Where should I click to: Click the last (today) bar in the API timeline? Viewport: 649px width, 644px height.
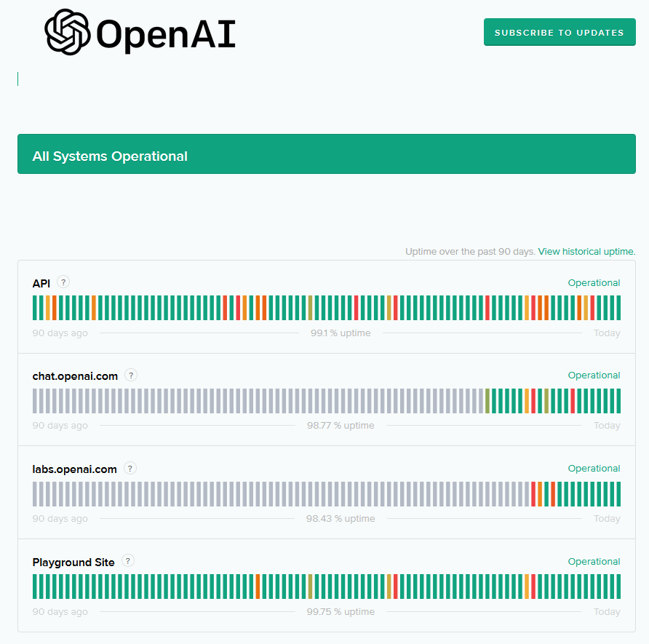click(618, 308)
